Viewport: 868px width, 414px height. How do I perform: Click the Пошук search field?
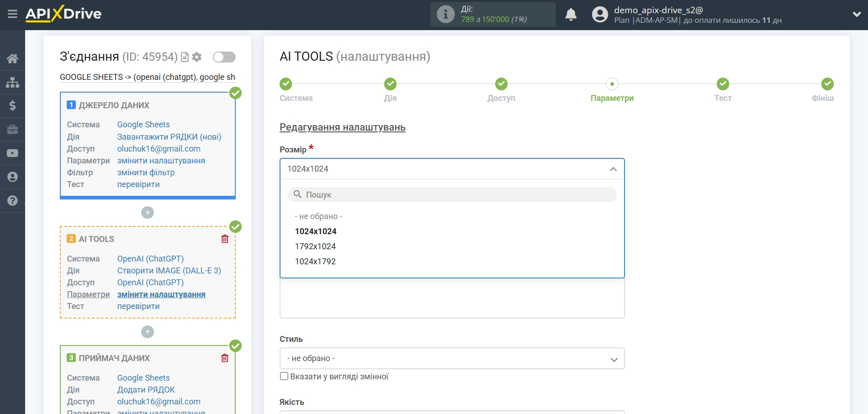452,194
